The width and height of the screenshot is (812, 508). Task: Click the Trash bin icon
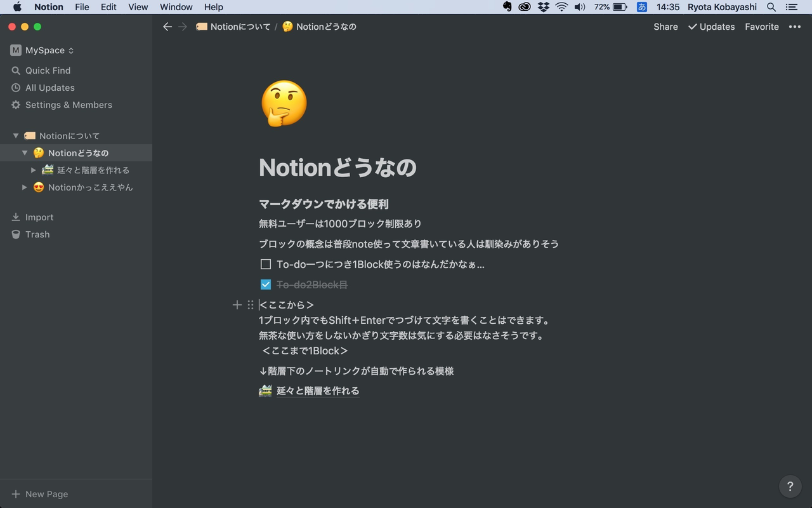click(16, 234)
